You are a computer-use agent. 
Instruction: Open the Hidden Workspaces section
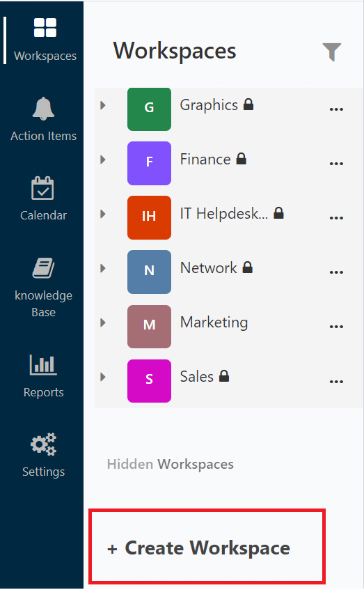point(170,465)
